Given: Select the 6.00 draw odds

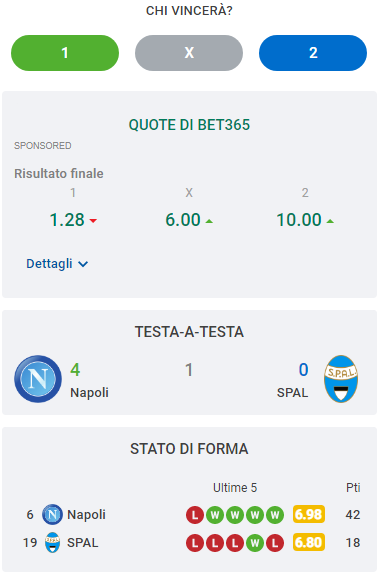Looking at the screenshot, I should coord(189,220).
